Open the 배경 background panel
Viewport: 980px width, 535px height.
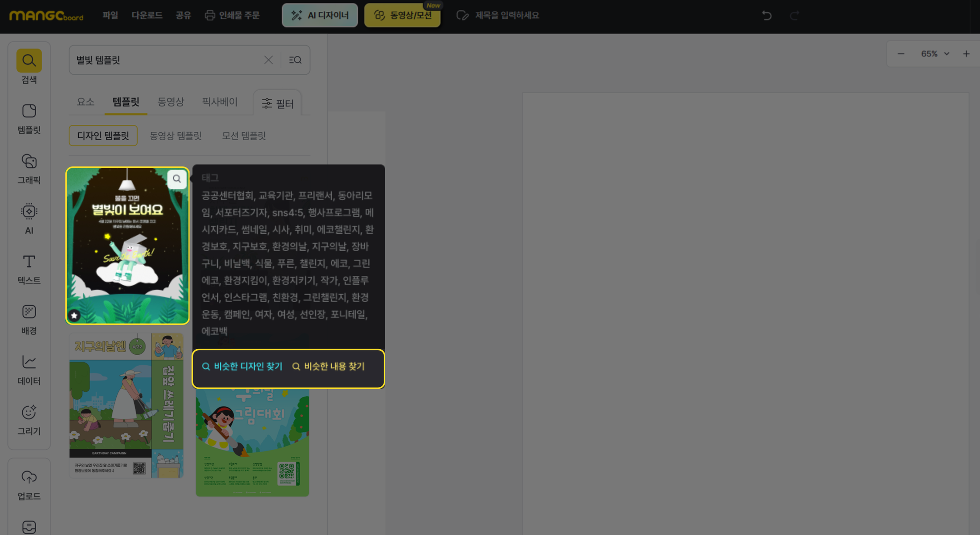coord(29,320)
